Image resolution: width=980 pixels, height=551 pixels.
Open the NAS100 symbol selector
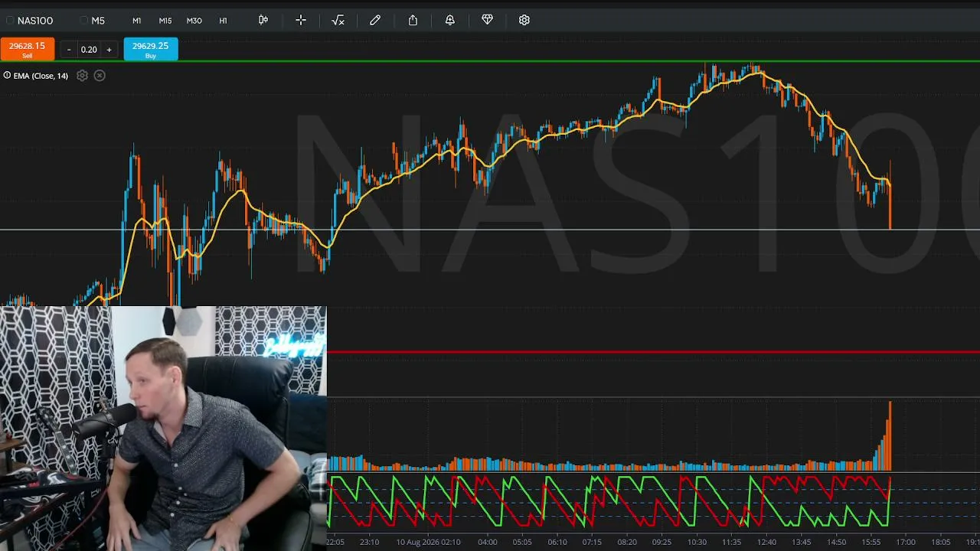pos(29,21)
